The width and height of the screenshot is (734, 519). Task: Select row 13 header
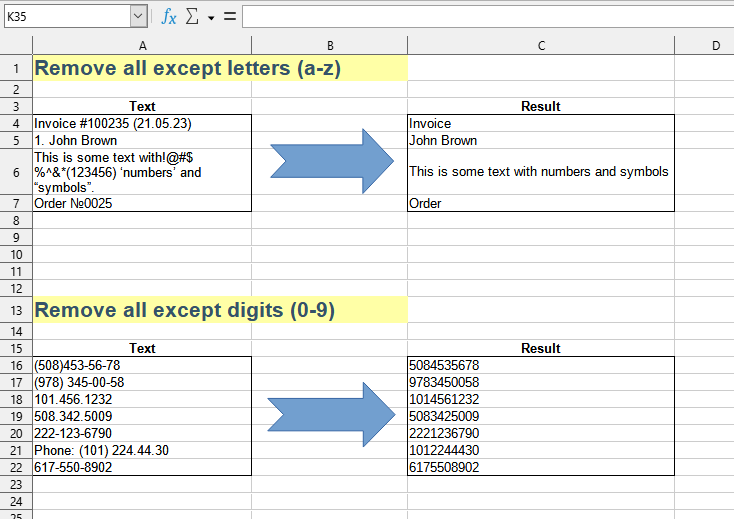[16, 310]
